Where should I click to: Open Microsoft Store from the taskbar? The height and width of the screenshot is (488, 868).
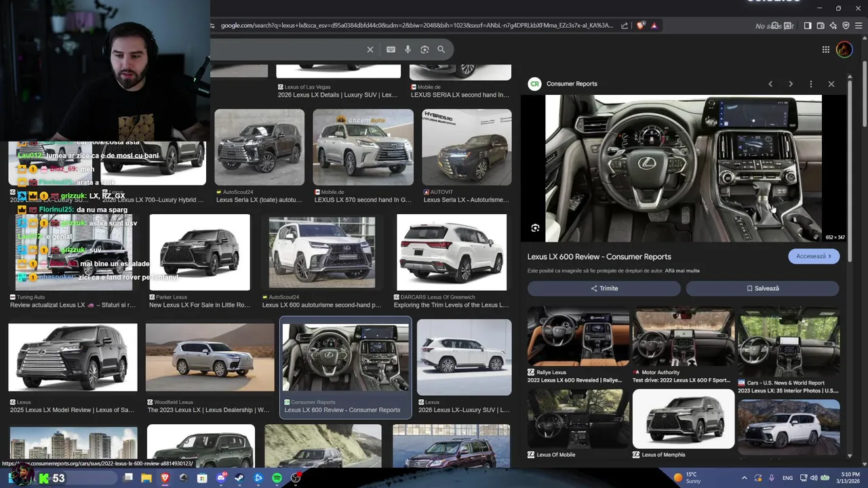[x=202, y=479]
